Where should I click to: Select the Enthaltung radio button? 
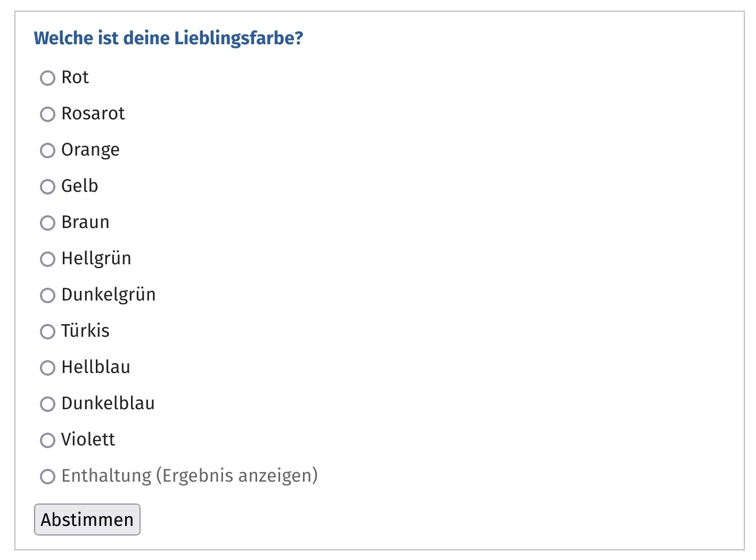(x=48, y=476)
